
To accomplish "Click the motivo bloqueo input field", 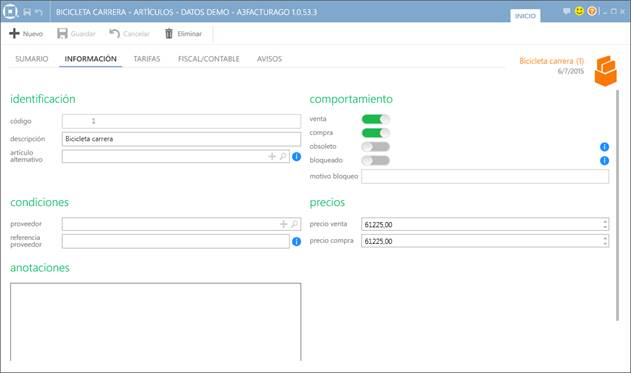I will tap(485, 176).
